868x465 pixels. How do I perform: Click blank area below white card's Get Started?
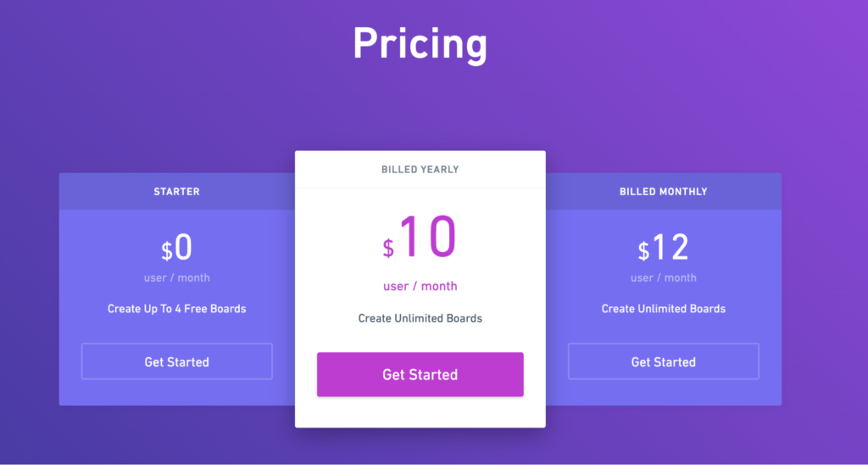point(420,412)
